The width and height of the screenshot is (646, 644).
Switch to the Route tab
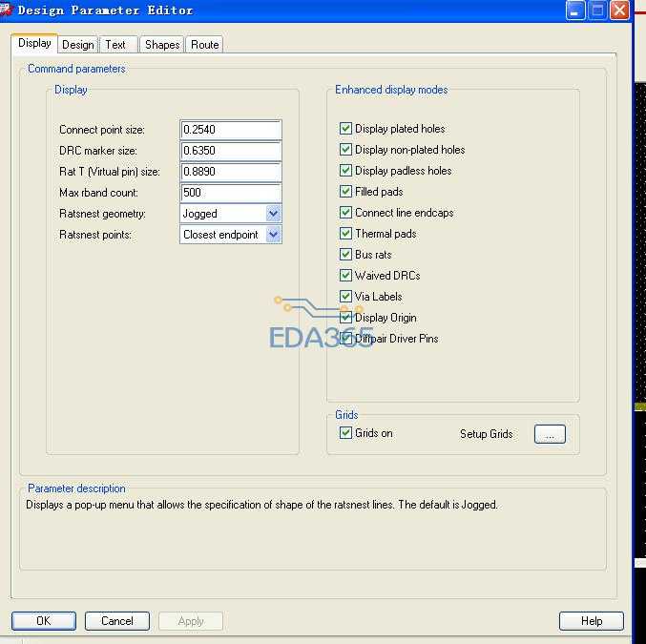(x=205, y=45)
